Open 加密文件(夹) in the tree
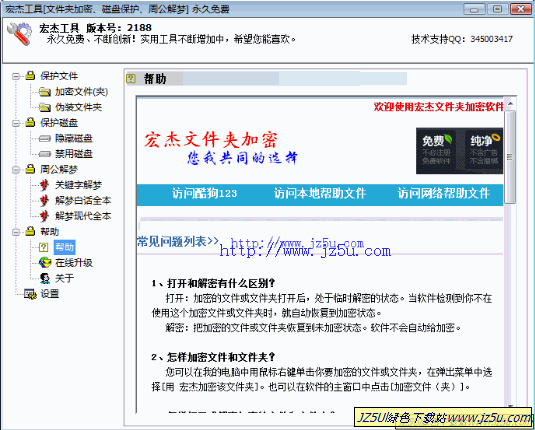Viewport: 535px width, 430px height. pyautogui.click(x=82, y=91)
